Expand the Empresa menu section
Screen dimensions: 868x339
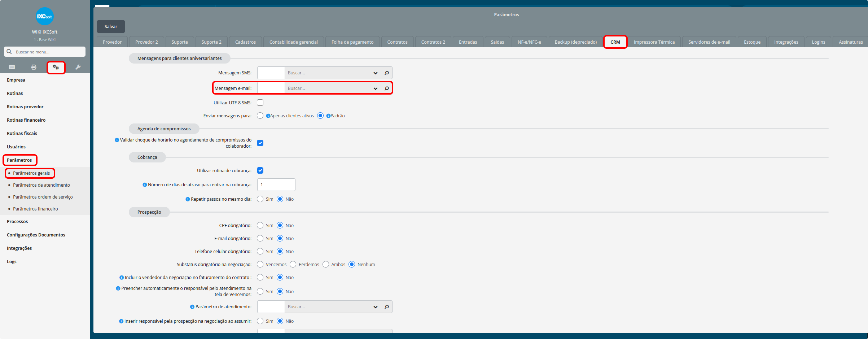click(16, 80)
